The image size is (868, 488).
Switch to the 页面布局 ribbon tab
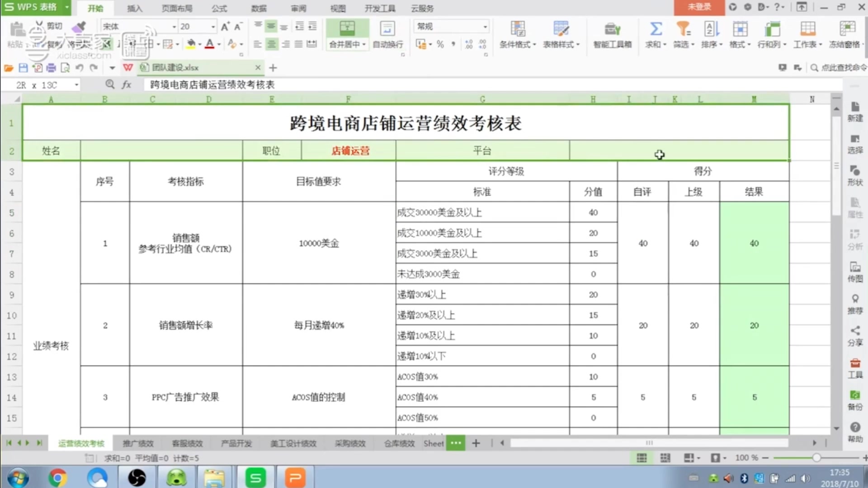tap(177, 8)
